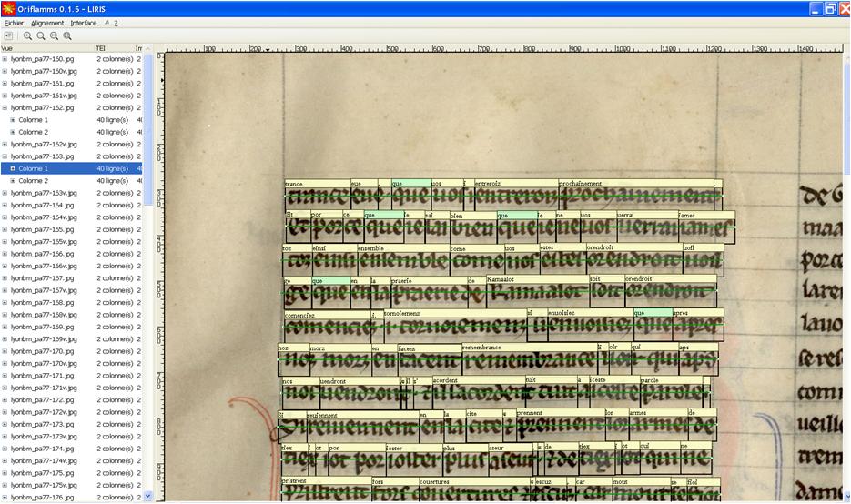Click the Oriflamms application icon in title bar

[x=8, y=9]
